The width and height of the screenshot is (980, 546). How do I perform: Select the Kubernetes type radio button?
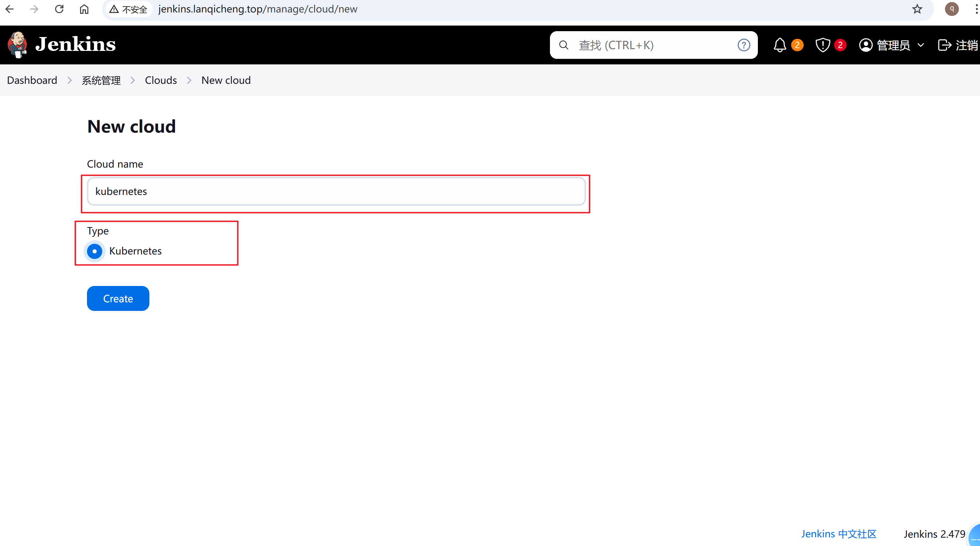(94, 251)
